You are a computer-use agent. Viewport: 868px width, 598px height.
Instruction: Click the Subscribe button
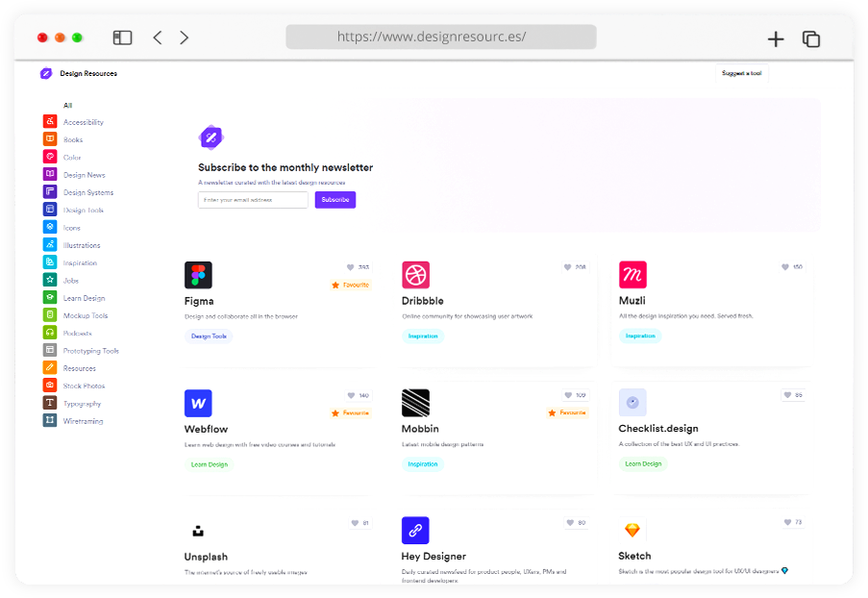335,200
